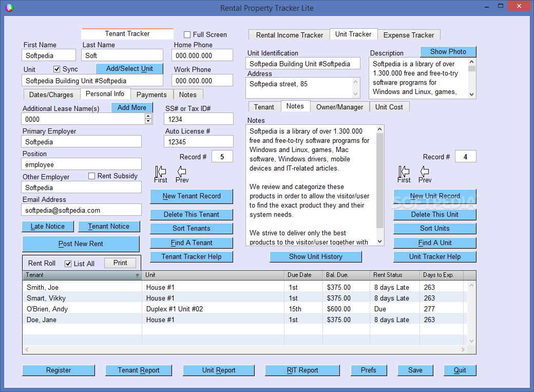534x392 pixels.
Task: Open Unit Tracker Help
Action: tap(435, 257)
